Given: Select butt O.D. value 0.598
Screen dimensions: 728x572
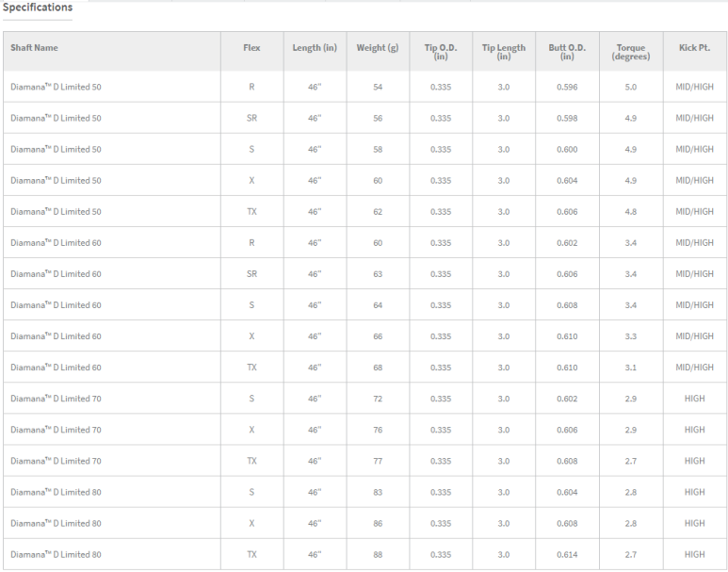Looking at the screenshot, I should click(567, 118).
